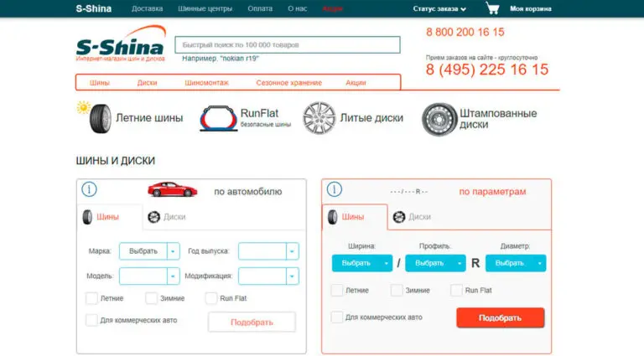Open Сезонное хранение menu item
The image size is (644, 356).
[289, 82]
